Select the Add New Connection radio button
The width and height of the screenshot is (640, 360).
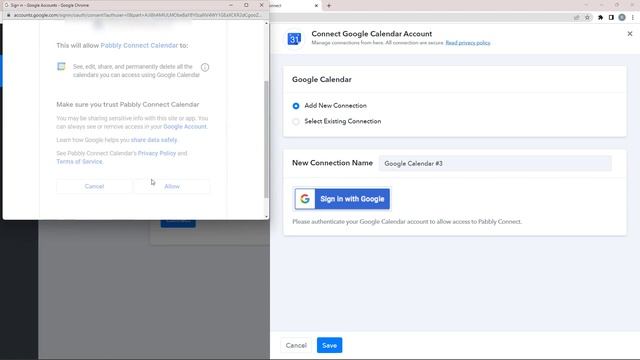(x=296, y=106)
